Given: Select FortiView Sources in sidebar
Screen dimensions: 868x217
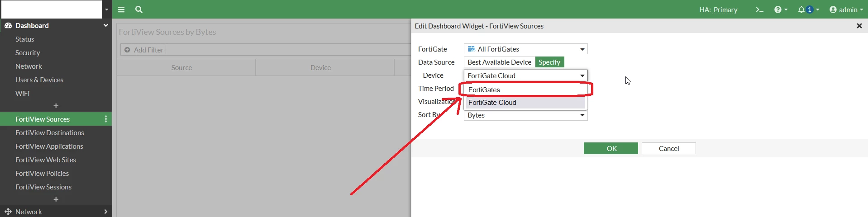Looking at the screenshot, I should [43, 119].
